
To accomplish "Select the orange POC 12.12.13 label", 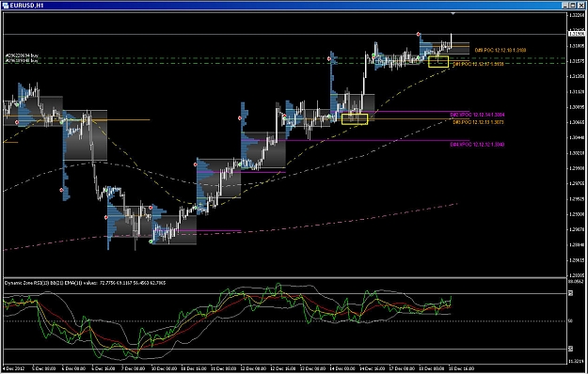I will [x=478, y=122].
